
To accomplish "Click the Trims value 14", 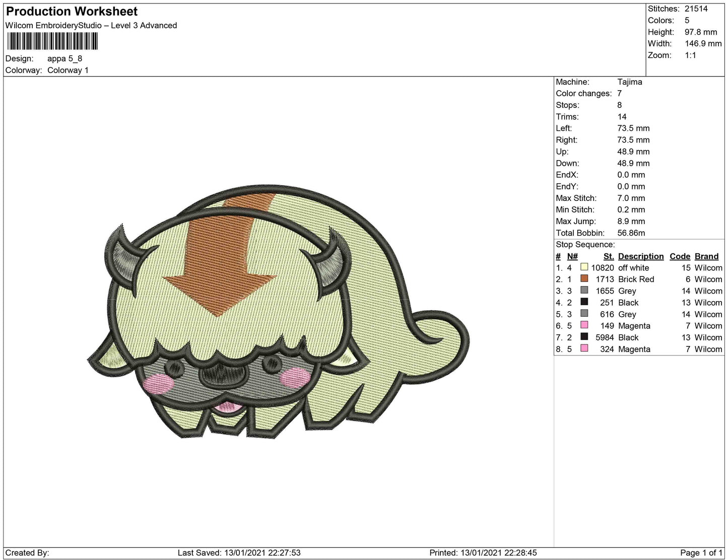I will (x=622, y=117).
